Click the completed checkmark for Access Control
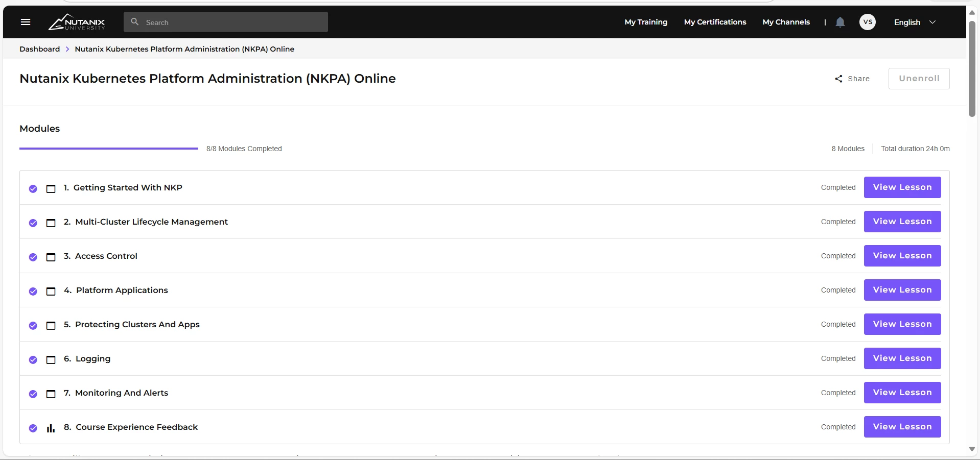 pyautogui.click(x=33, y=257)
